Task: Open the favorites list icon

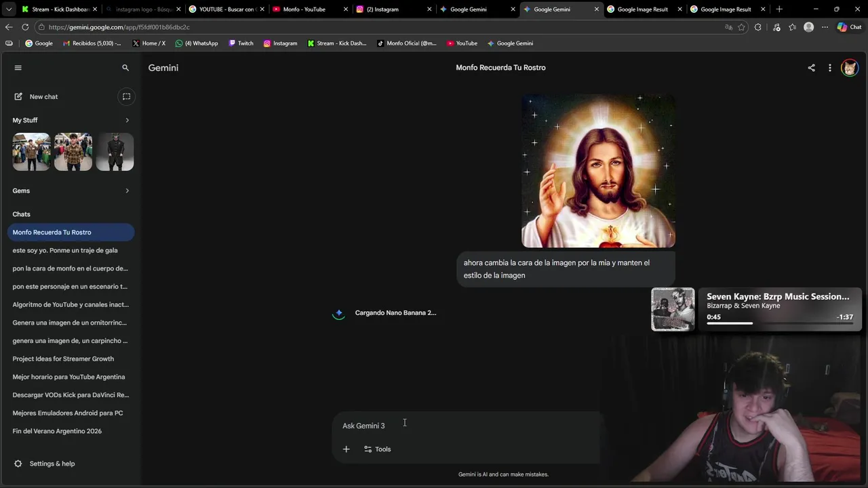Action: point(792,27)
